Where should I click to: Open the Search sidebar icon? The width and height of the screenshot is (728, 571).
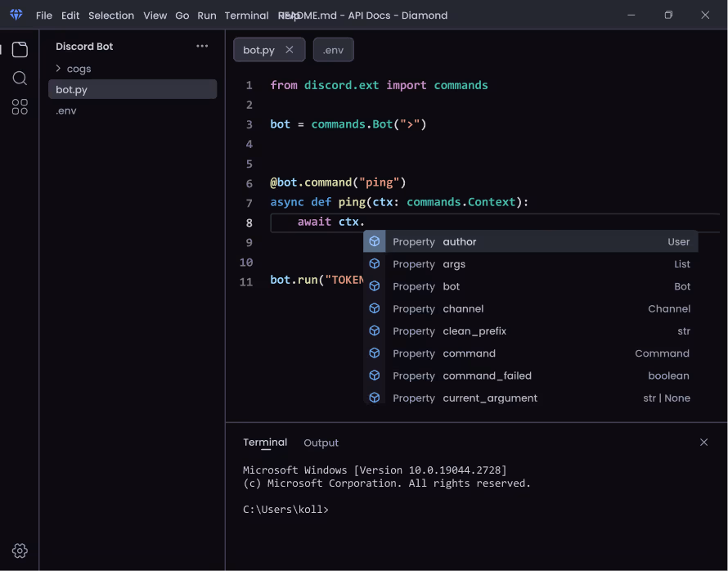20,78
